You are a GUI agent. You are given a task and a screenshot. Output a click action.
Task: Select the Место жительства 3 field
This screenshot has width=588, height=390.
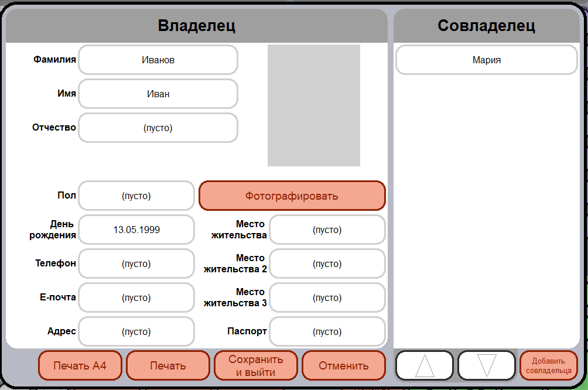pyautogui.click(x=327, y=297)
